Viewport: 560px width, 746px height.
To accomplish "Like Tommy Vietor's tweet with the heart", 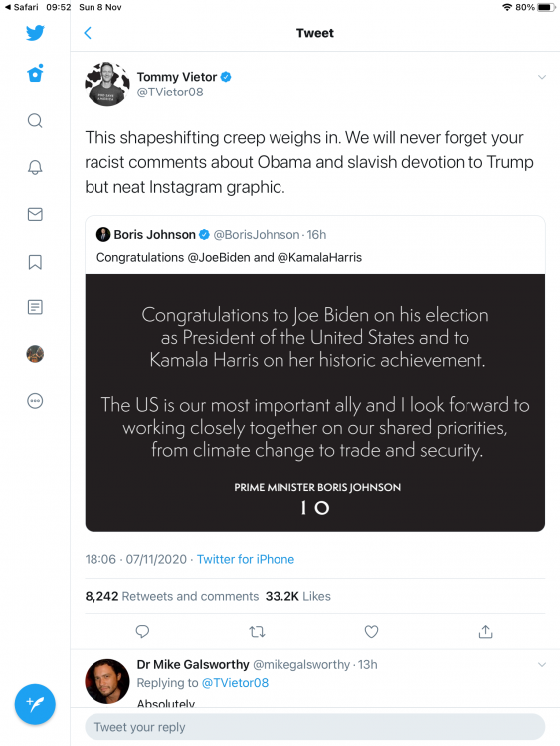I will [371, 632].
